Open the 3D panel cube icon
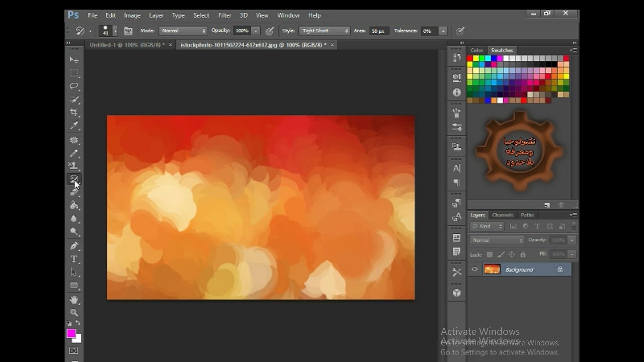Viewport: 644px width, 362px height. 457,293
